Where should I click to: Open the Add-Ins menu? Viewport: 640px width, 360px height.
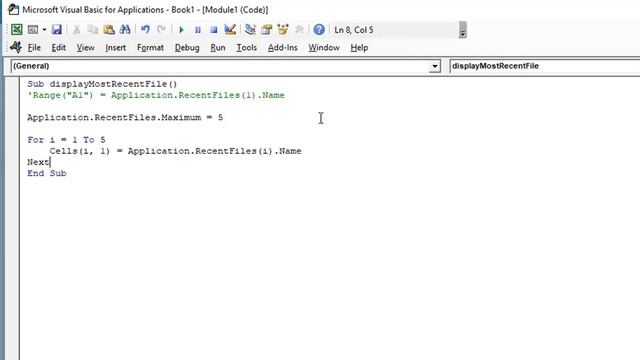282,48
